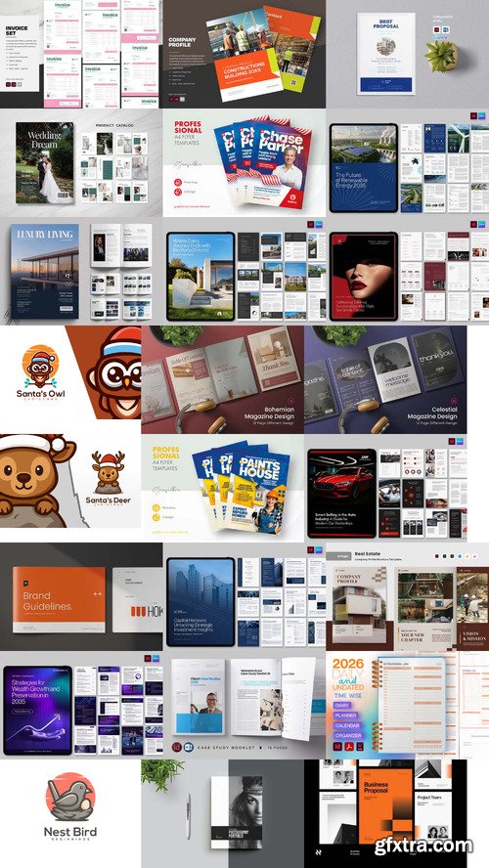Click the 'CASE STUDY BOOKLET' caption text
The image size is (489, 868).
(x=227, y=747)
